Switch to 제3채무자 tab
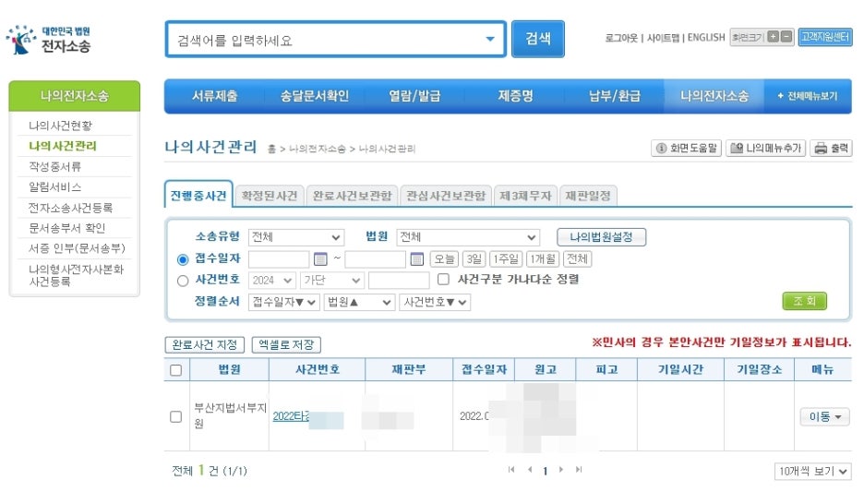The width and height of the screenshot is (864, 504). [x=525, y=196]
